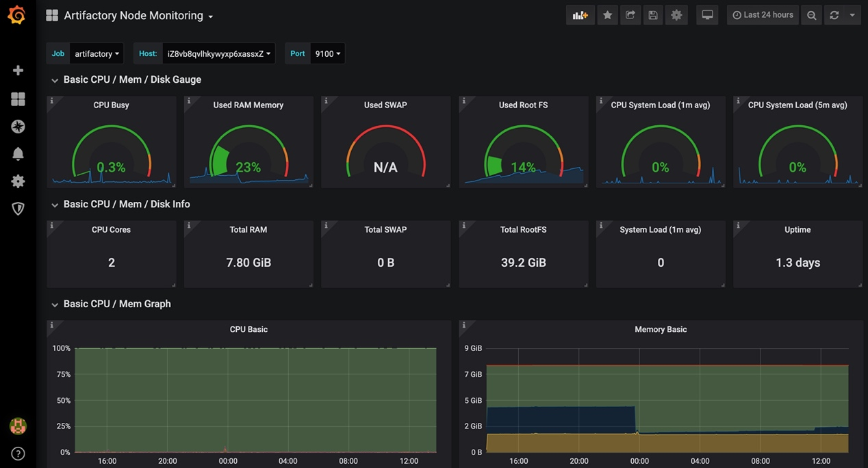Open the Job artifactory dropdown

[x=97, y=53]
